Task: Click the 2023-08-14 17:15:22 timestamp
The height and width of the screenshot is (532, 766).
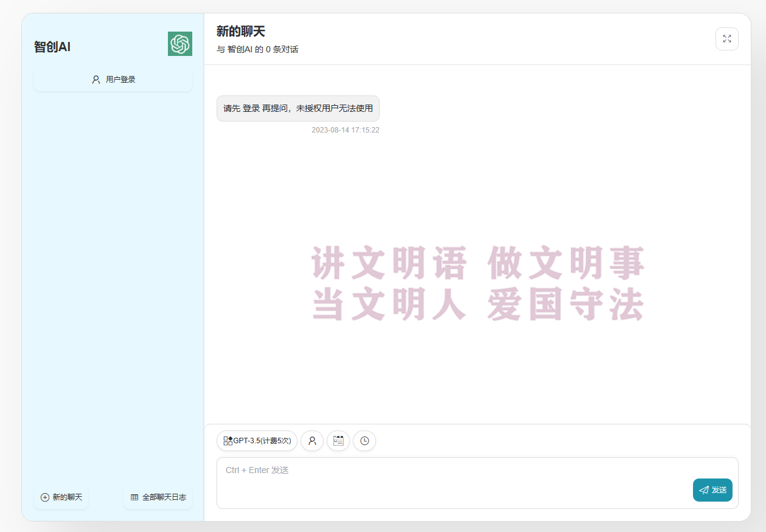Action: coord(346,130)
